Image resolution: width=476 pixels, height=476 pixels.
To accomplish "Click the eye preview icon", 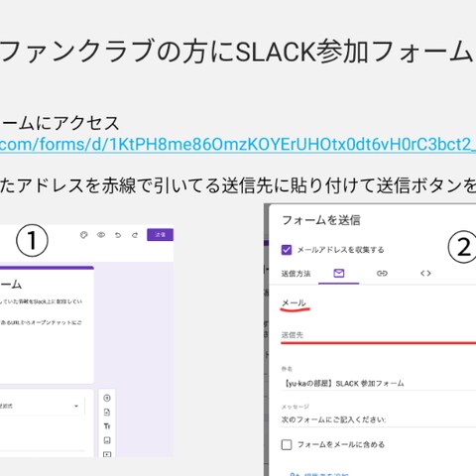I will tap(101, 235).
